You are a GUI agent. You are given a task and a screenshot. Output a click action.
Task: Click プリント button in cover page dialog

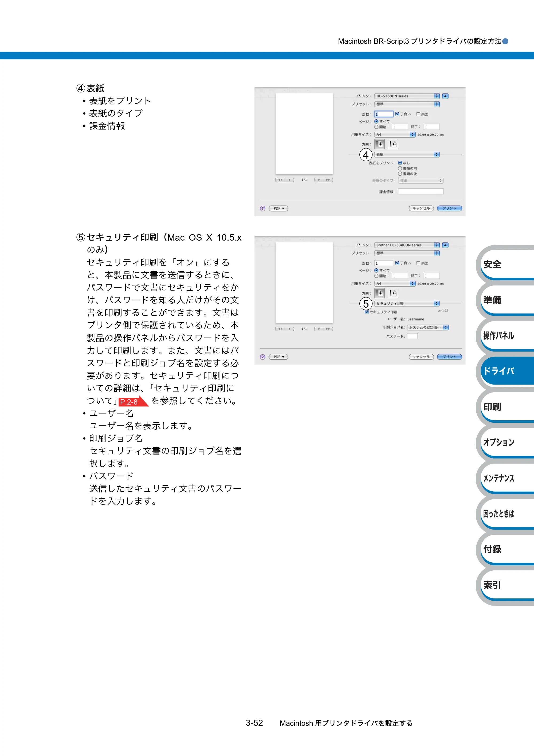449,208
